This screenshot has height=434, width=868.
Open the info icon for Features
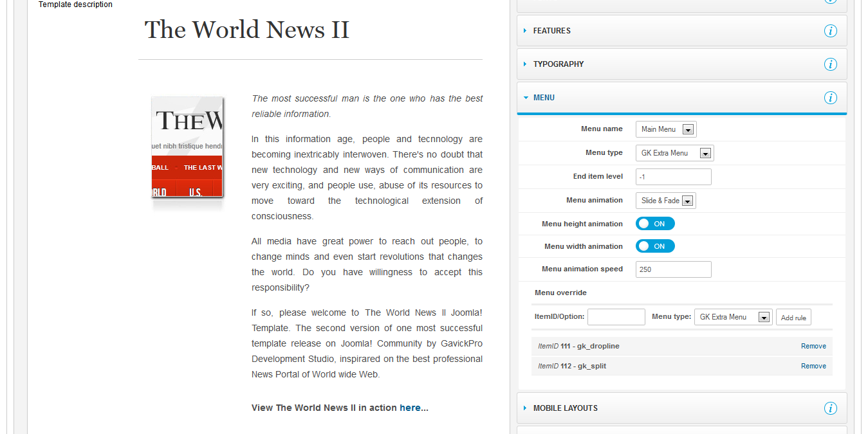830,31
